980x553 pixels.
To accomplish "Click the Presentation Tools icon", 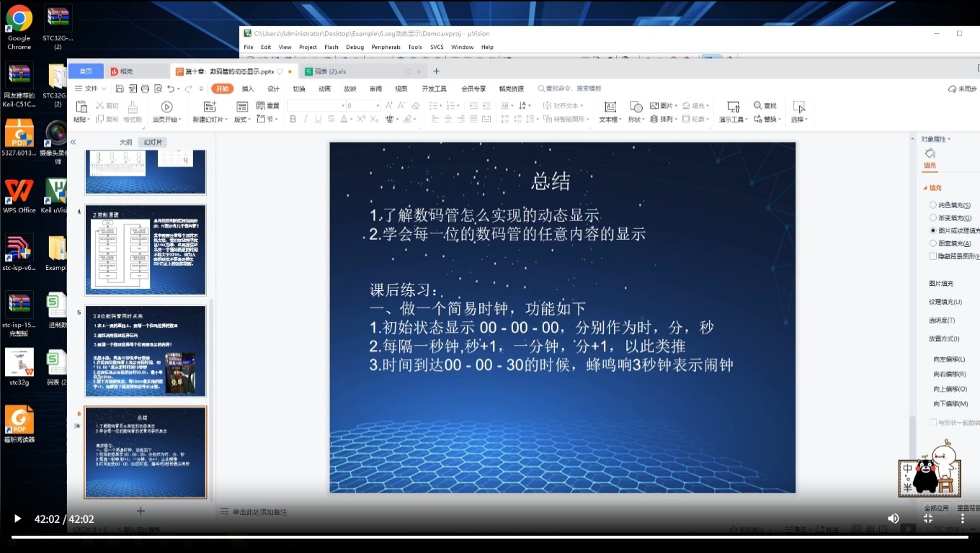I will pyautogui.click(x=733, y=107).
